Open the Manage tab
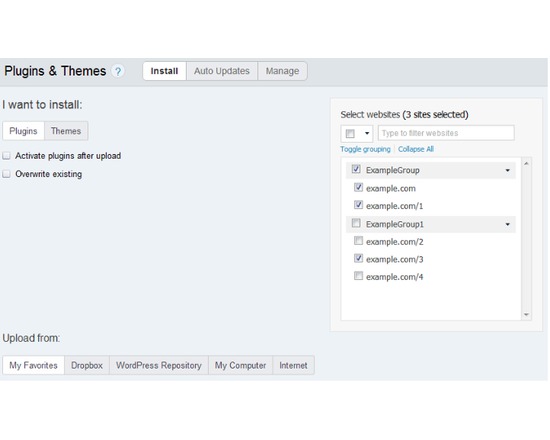This screenshot has width=550, height=440. (x=282, y=71)
